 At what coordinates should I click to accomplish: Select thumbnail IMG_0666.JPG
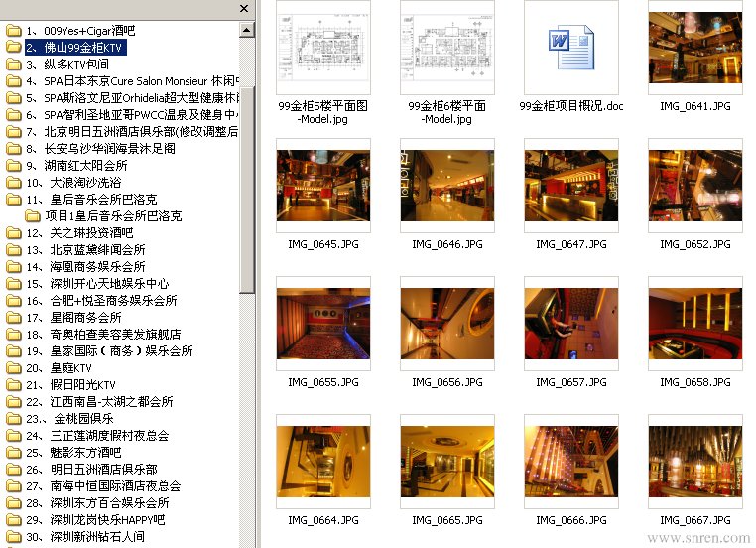coord(571,462)
